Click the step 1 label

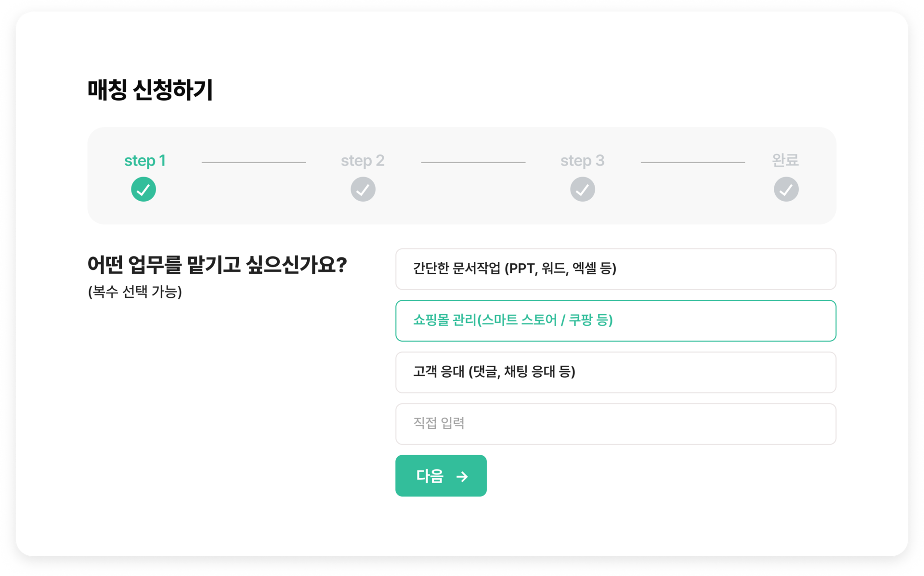145,160
